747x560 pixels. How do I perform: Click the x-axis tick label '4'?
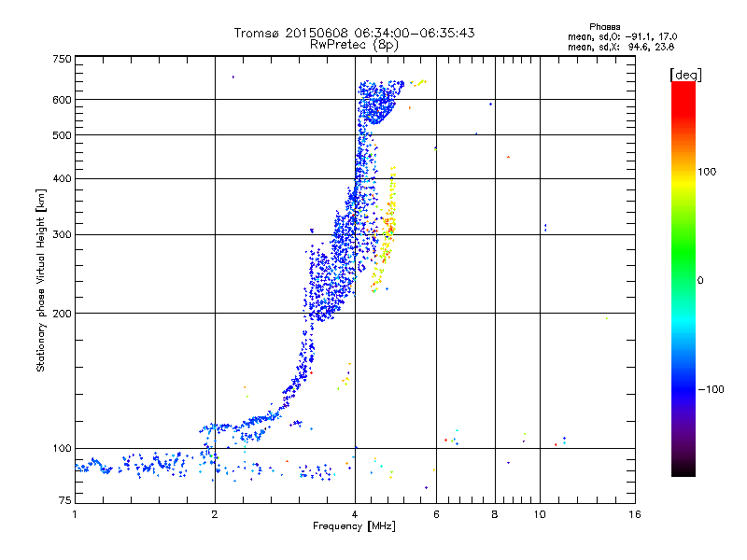(355, 514)
